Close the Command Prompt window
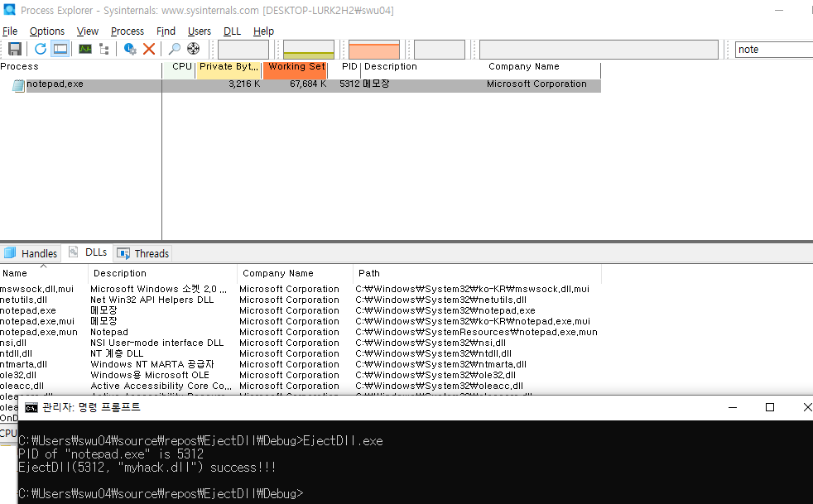The image size is (813, 504). tap(806, 407)
